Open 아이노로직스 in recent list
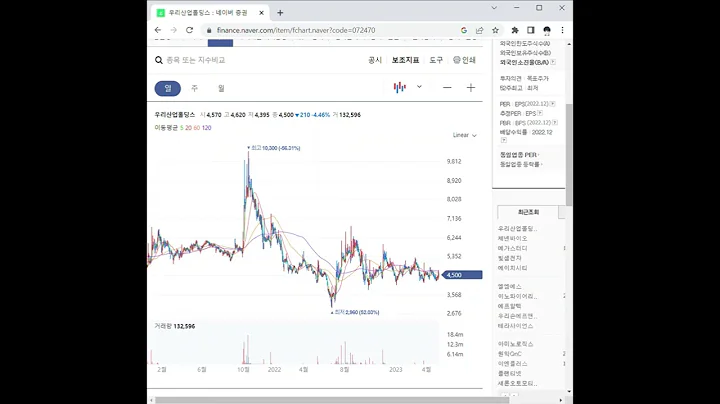 (515, 344)
